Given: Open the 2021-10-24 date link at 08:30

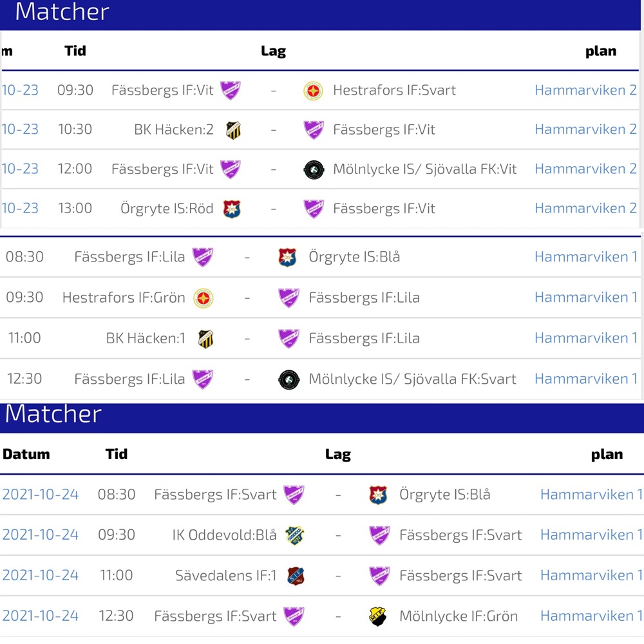Looking at the screenshot, I should click(40, 494).
